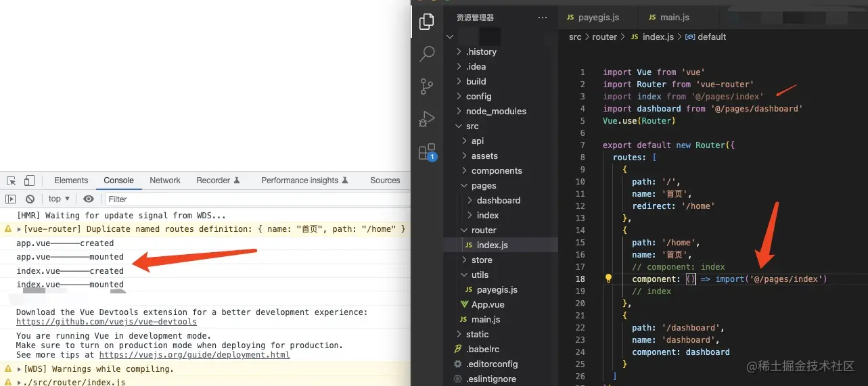The height and width of the screenshot is (386, 868).
Task: Collapse the router folder
Action: [501, 230]
